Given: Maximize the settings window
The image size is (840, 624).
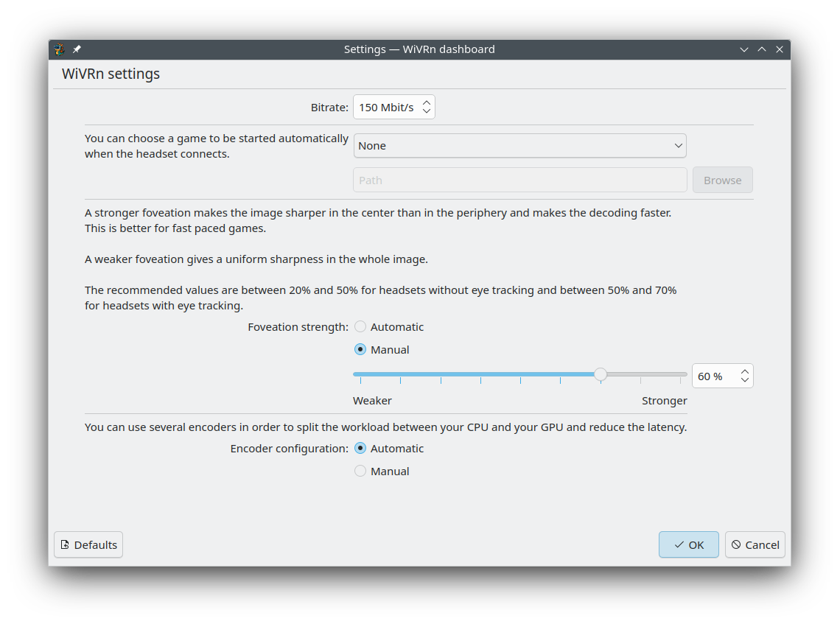Looking at the screenshot, I should tap(762, 49).
